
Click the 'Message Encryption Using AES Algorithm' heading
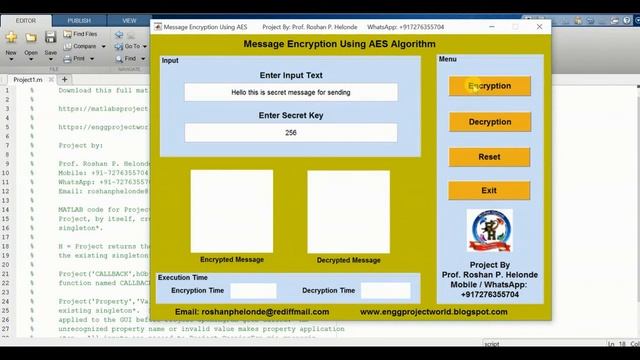click(339, 44)
